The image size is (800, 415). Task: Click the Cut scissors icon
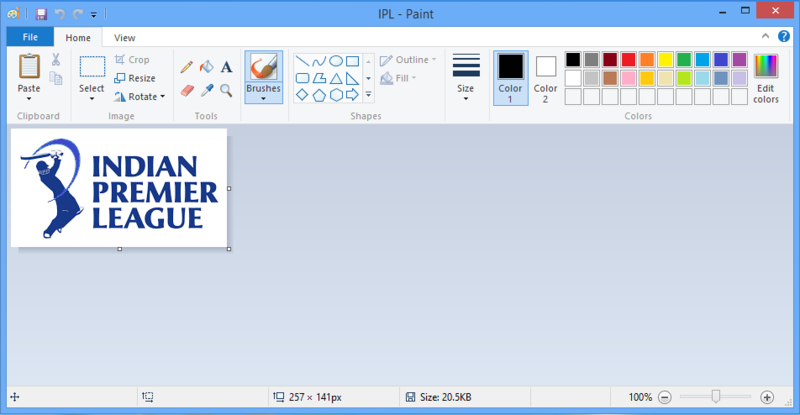[x=56, y=60]
